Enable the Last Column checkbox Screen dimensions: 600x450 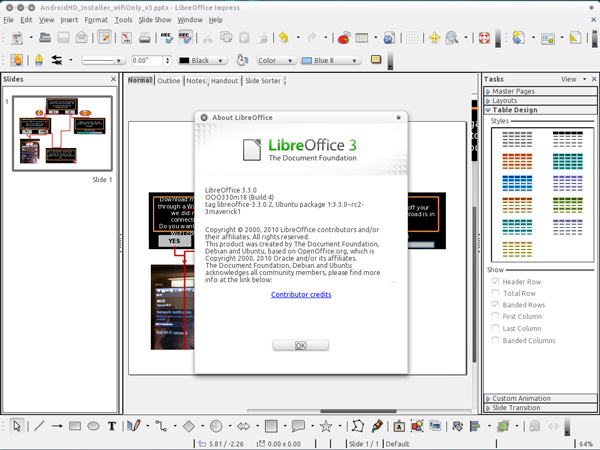[495, 328]
